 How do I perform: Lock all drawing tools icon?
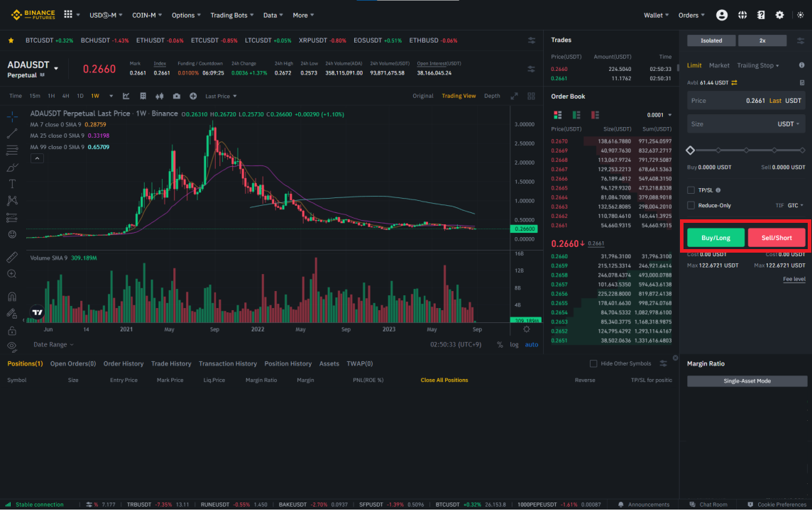pyautogui.click(x=12, y=330)
